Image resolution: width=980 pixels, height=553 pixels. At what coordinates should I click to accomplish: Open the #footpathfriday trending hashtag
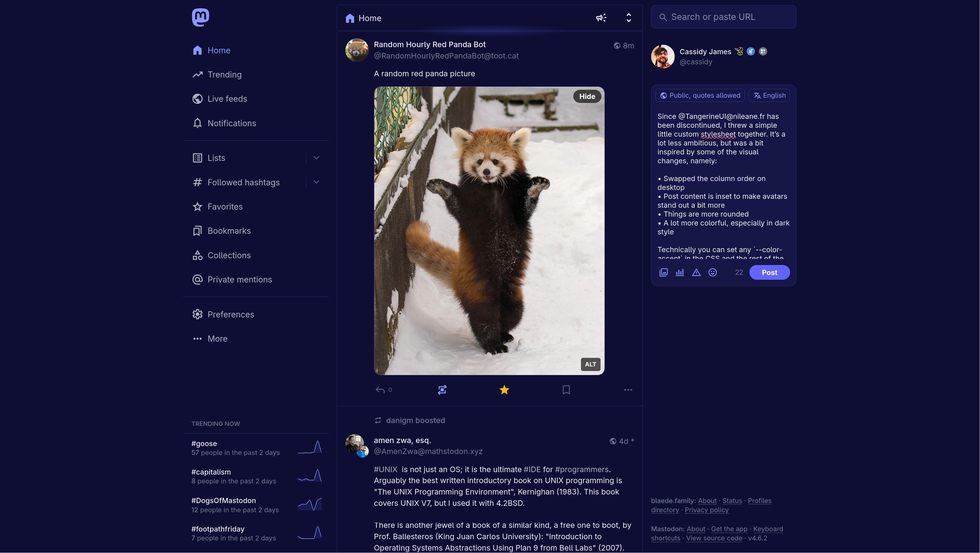pyautogui.click(x=218, y=529)
